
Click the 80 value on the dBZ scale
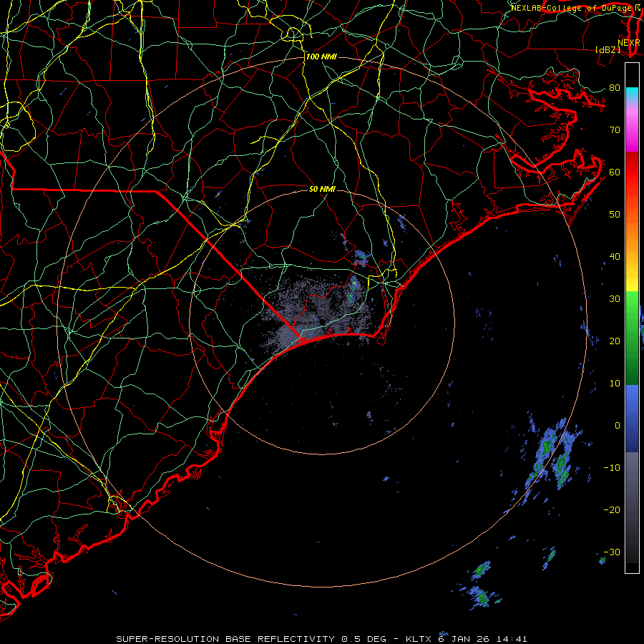pyautogui.click(x=615, y=87)
